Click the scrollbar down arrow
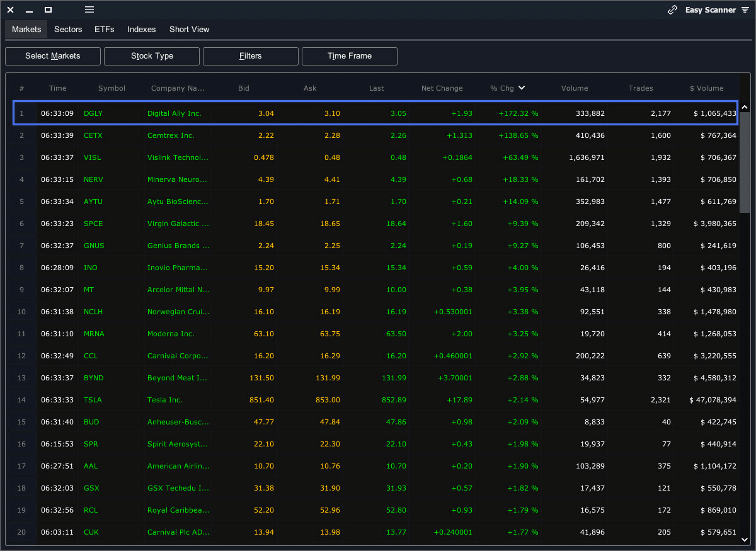The width and height of the screenshot is (756, 551). pyautogui.click(x=745, y=540)
